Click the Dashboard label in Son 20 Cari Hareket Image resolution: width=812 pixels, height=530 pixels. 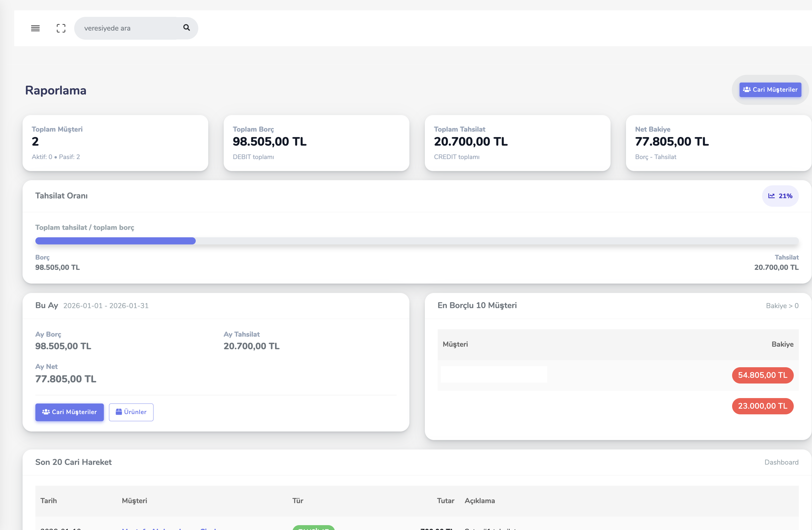[781, 462]
